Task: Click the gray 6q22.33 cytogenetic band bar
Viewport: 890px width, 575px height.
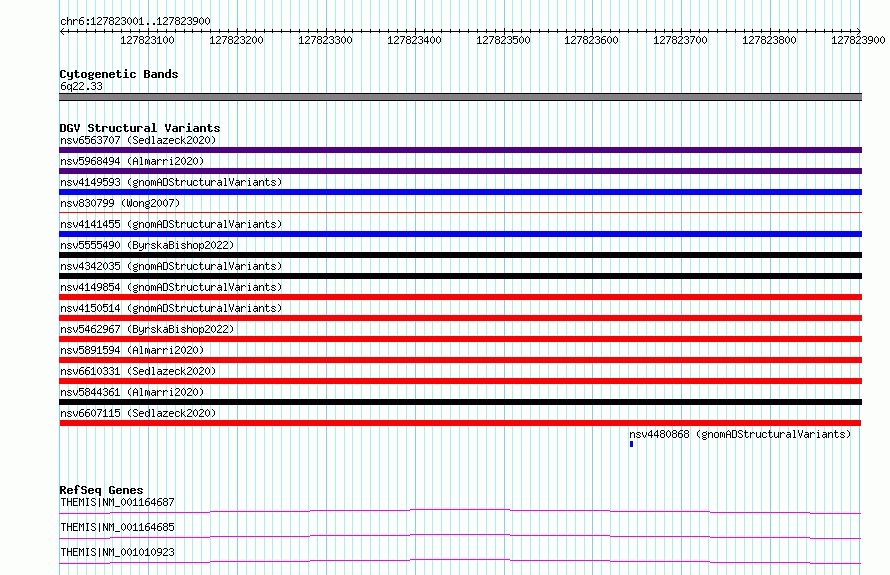Action: [460, 97]
